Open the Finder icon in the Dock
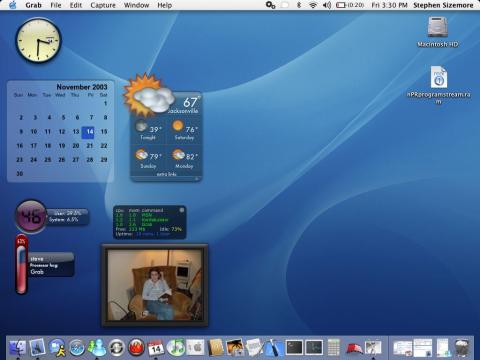This screenshot has width=480, height=360. (x=18, y=348)
